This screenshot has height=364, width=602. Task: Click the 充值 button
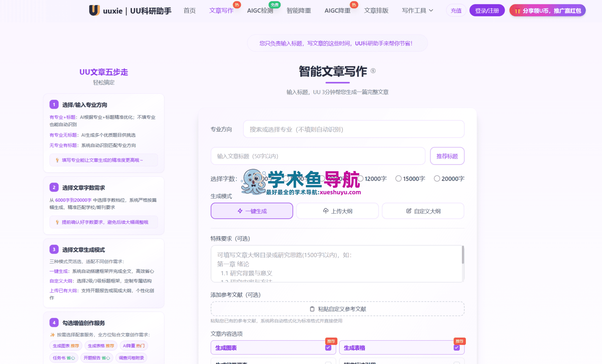(456, 11)
